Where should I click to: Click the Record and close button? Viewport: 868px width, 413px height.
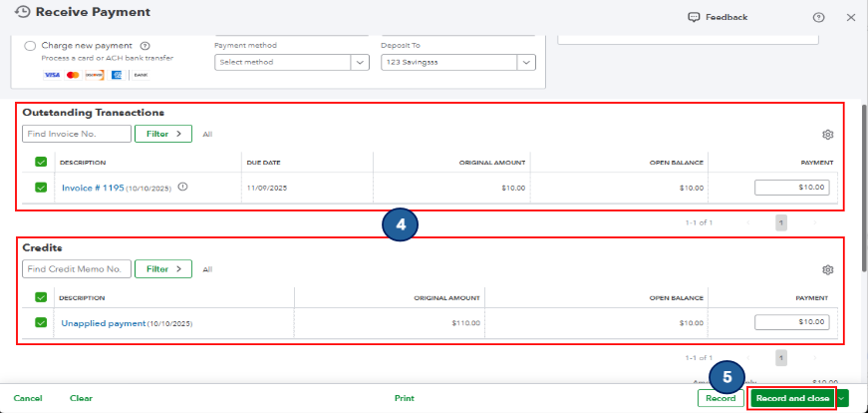point(792,398)
